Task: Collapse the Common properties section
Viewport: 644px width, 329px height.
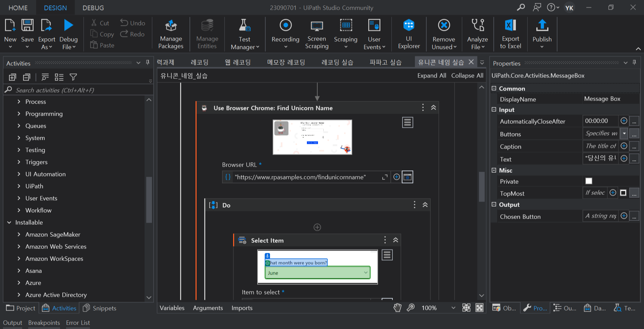Action: (x=494, y=89)
